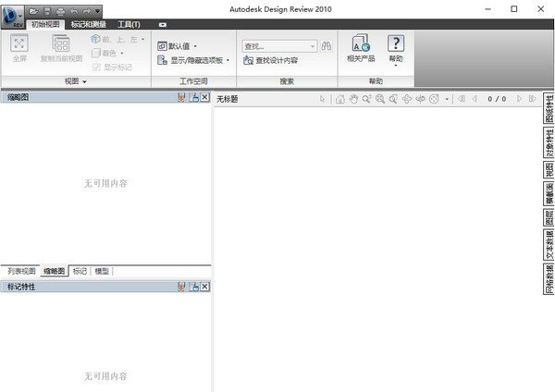Click the Save icon in quick access toolbar
This screenshot has height=392, width=555.
point(47,12)
